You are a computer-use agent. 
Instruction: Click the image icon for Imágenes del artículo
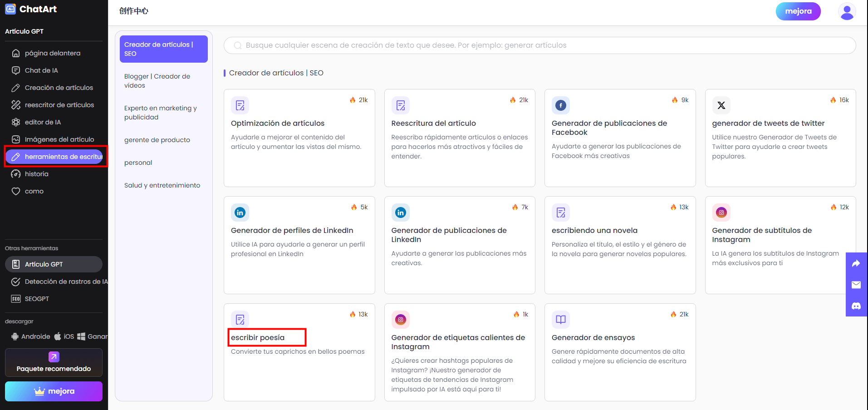click(x=16, y=139)
